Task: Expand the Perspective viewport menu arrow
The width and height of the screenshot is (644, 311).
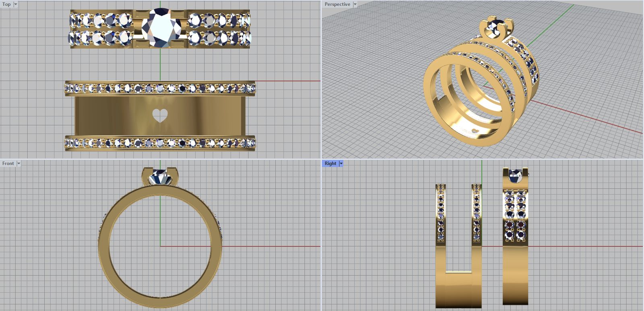Action: coord(355,4)
